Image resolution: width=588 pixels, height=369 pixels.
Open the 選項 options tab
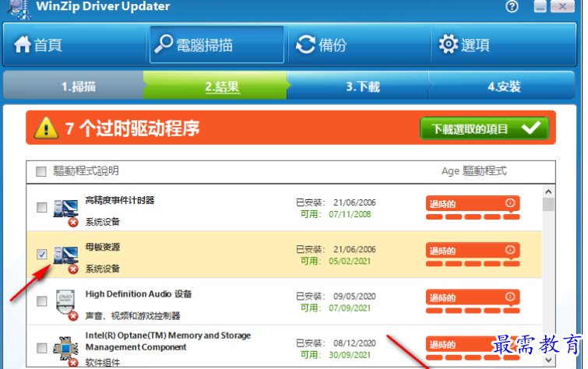pos(502,44)
